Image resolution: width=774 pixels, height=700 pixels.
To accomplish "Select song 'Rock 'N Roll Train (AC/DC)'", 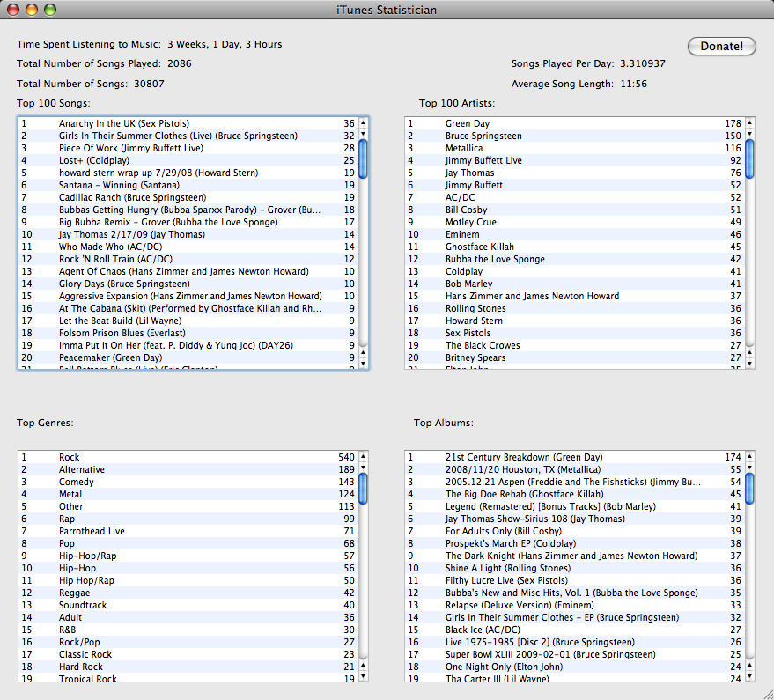I will 188,259.
